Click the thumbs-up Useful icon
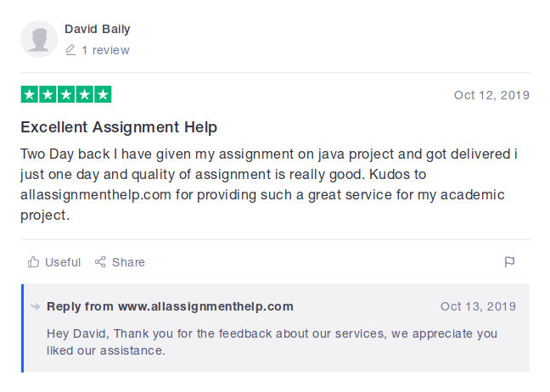 pyautogui.click(x=34, y=262)
